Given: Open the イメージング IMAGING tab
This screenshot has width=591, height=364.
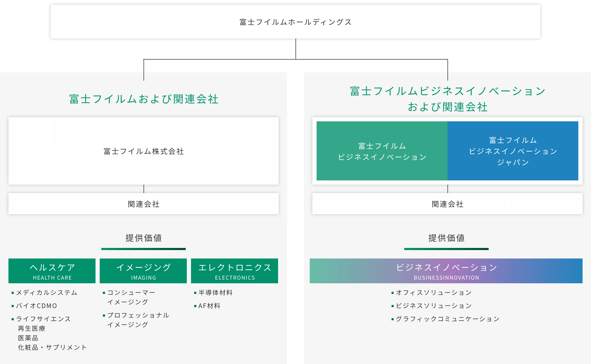Looking at the screenshot, I should coord(143,271).
